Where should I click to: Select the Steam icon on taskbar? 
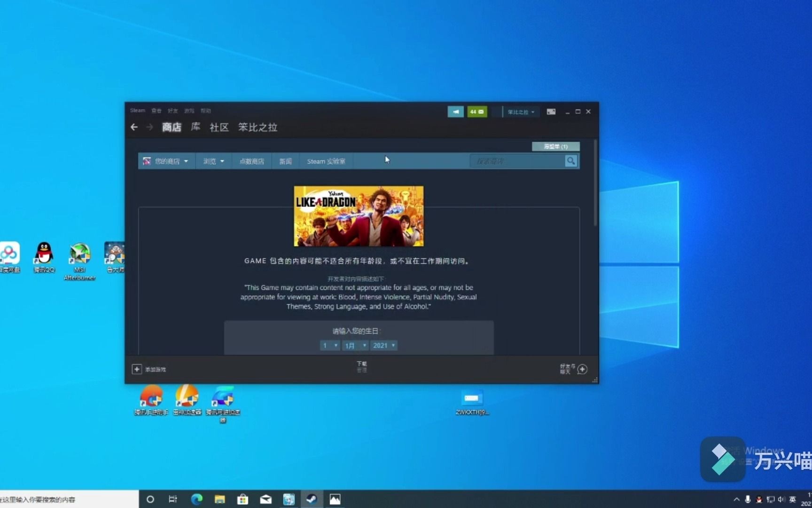pos(312,499)
